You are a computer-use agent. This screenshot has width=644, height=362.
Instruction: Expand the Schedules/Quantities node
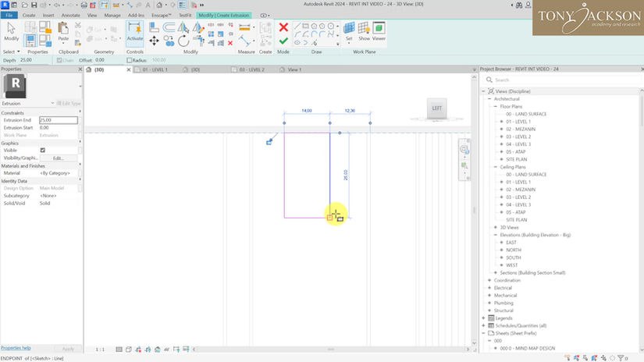tap(483, 325)
